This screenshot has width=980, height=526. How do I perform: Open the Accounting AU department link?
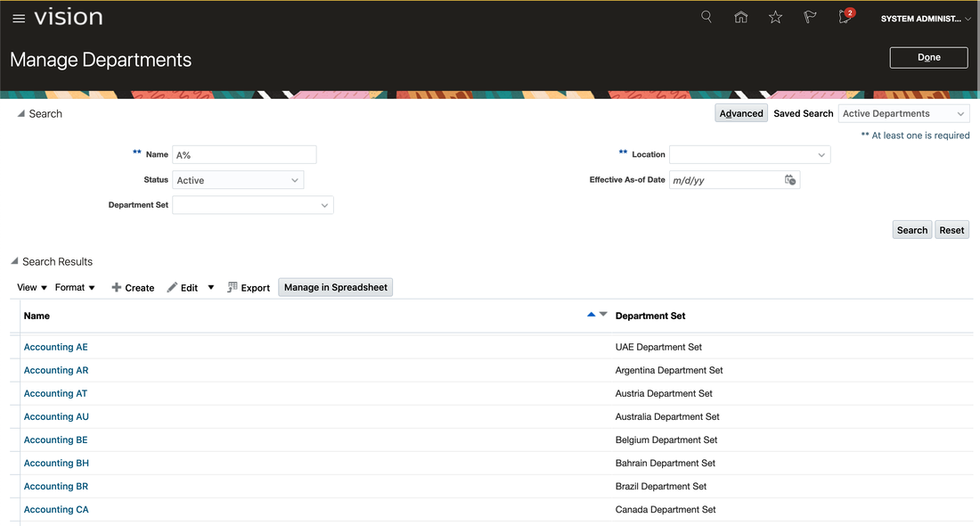pyautogui.click(x=55, y=416)
